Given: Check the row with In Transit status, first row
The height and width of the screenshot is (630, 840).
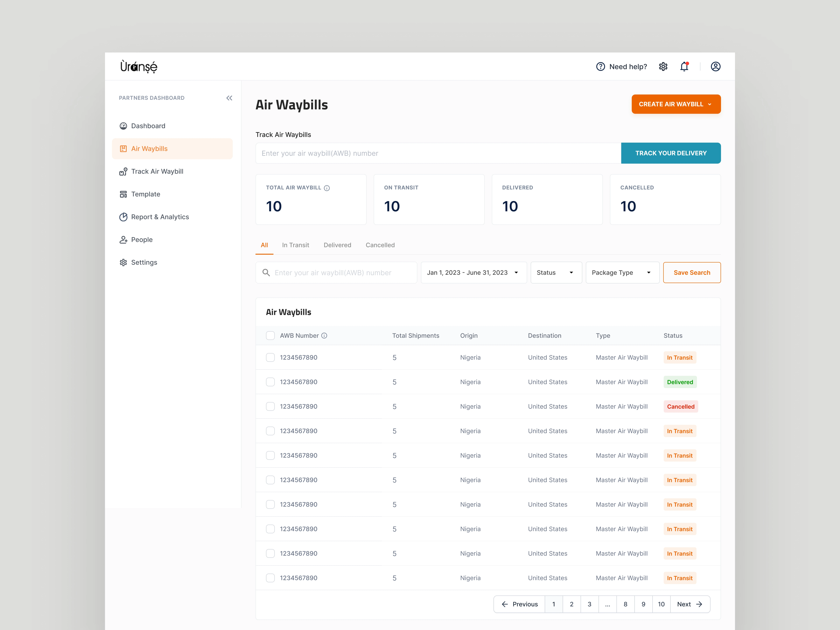Looking at the screenshot, I should click(270, 357).
